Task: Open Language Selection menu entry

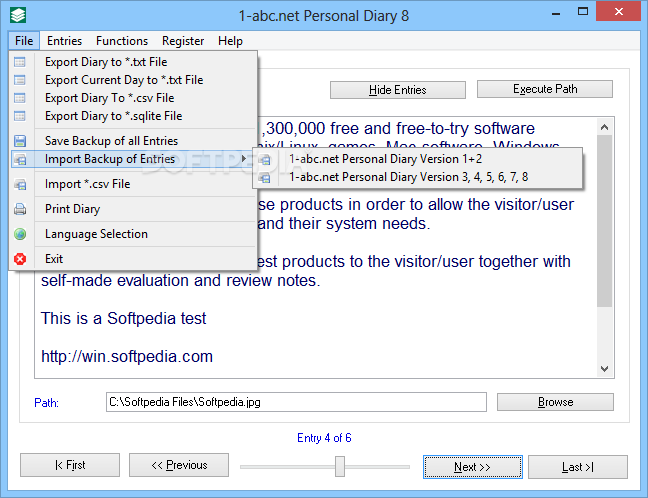Action: click(x=133, y=234)
